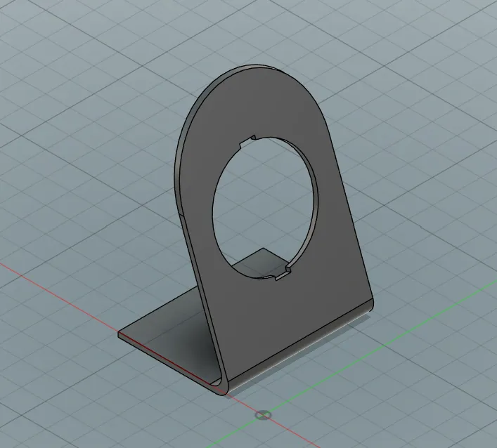Screen dimensions: 497x448
Task: Select the lower keyway notch on the hole
Action: click(283, 274)
